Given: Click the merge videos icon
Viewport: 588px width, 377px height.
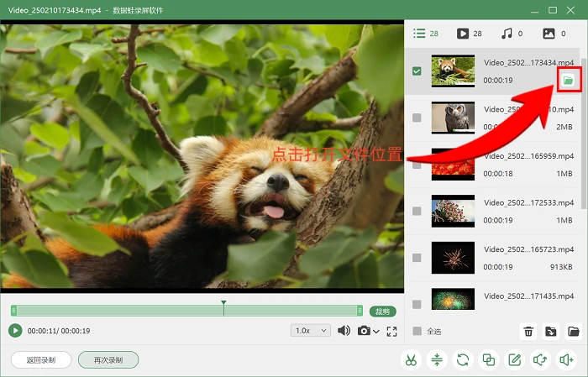Looking at the screenshot, I should [x=489, y=360].
